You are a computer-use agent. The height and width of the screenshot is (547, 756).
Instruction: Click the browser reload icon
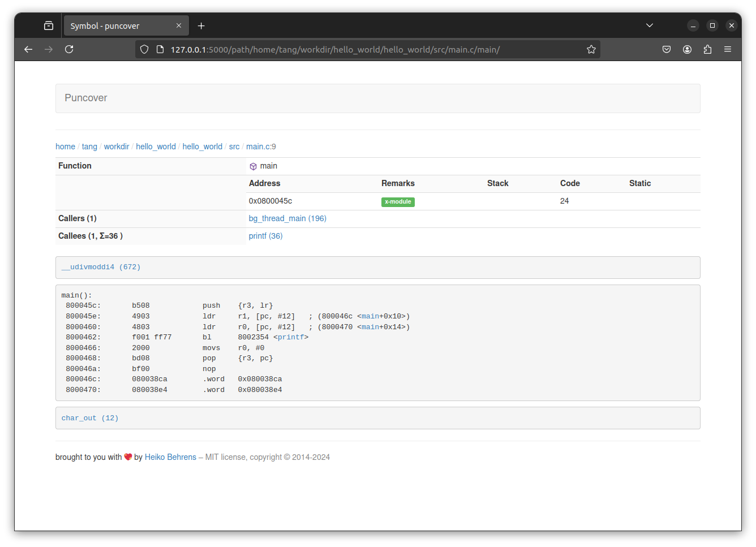(69, 49)
